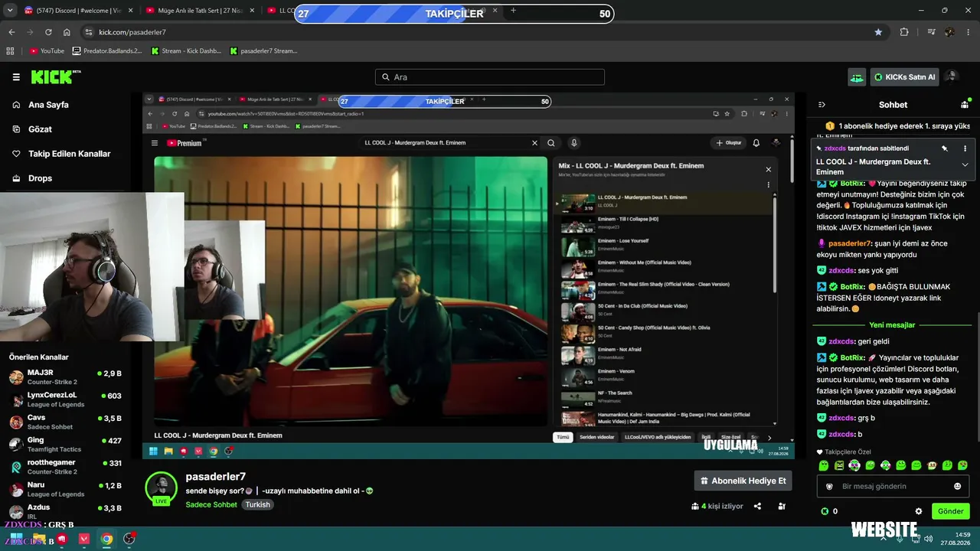Click the Turkish language tag
The image size is (980, 551).
258,505
